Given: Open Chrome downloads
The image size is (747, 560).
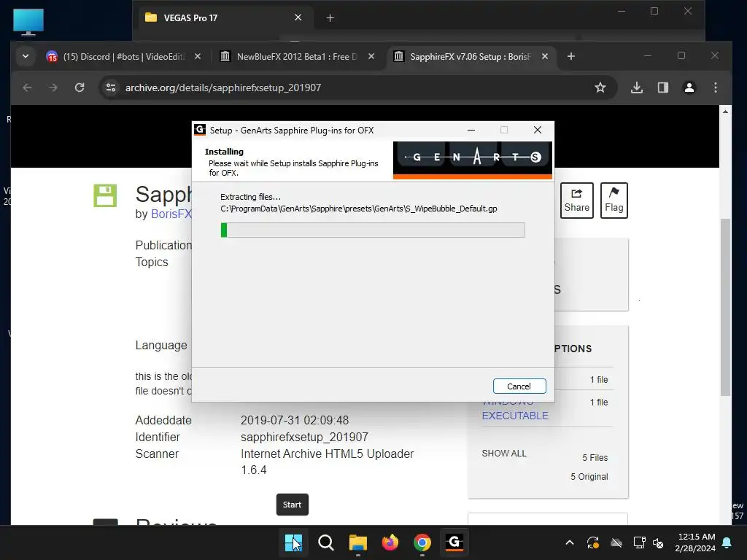Looking at the screenshot, I should tap(636, 87).
